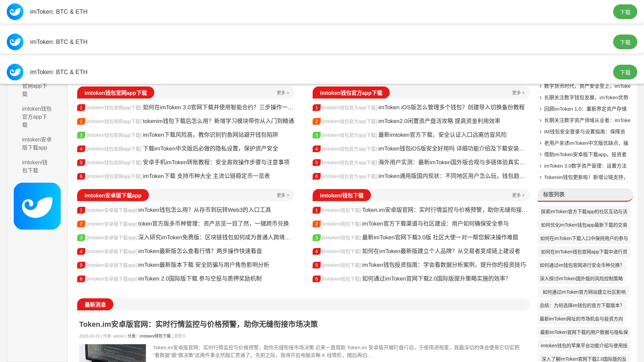Open right sidebar link 老用户亲述imToken中文版优缺点
The width and height of the screenshot is (644, 362).
pos(586,143)
